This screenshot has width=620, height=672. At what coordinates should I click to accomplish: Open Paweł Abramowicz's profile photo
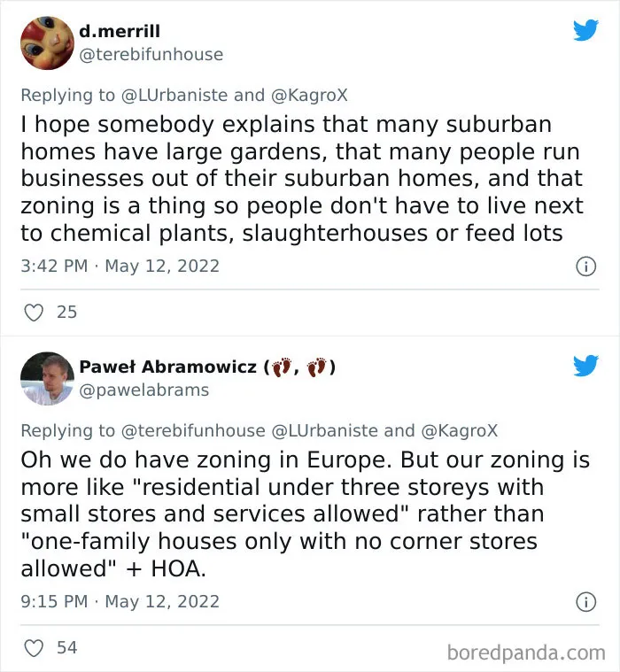pos(47,378)
